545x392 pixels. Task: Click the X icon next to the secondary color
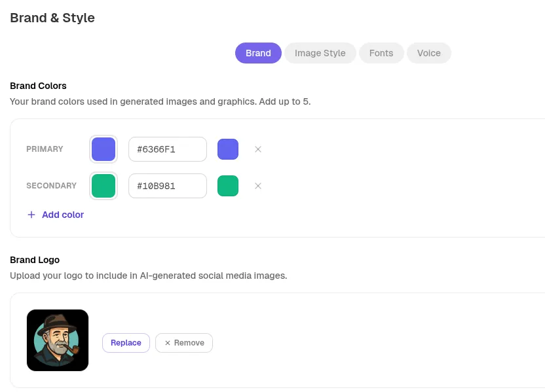click(258, 186)
